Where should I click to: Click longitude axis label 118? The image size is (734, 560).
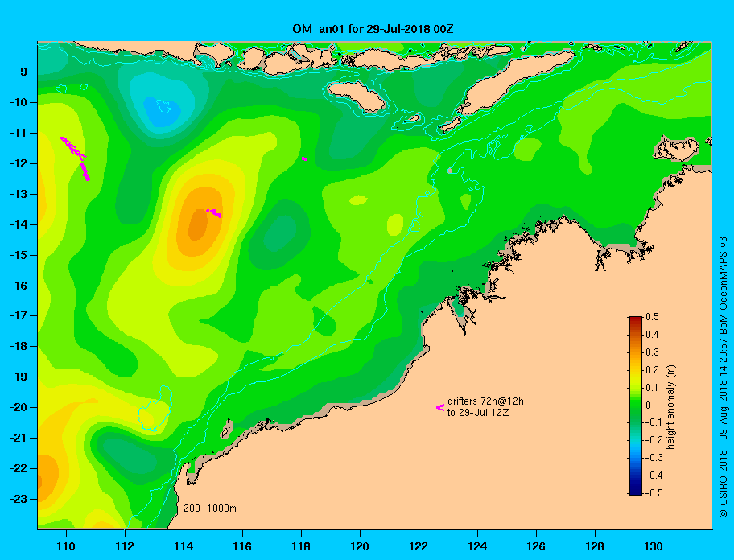302,546
